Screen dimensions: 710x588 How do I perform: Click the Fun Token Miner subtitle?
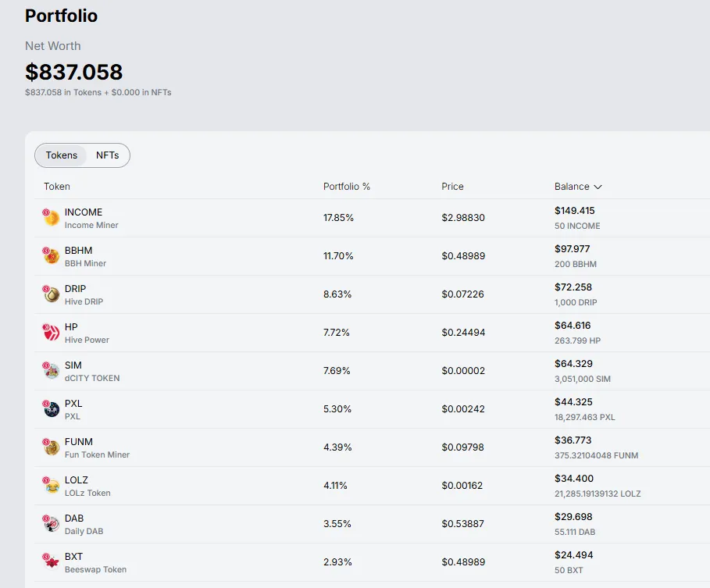tap(98, 454)
